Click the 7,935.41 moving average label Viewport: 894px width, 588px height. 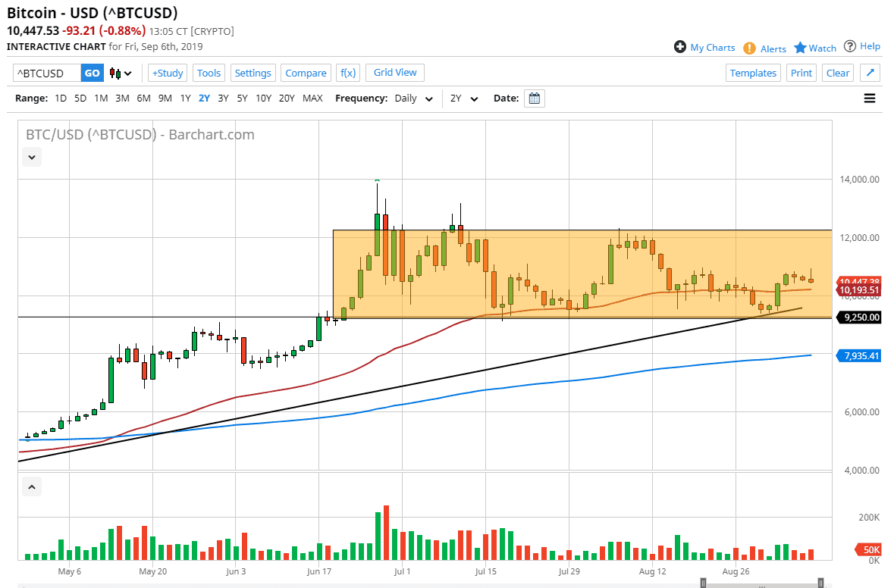pyautogui.click(x=858, y=356)
